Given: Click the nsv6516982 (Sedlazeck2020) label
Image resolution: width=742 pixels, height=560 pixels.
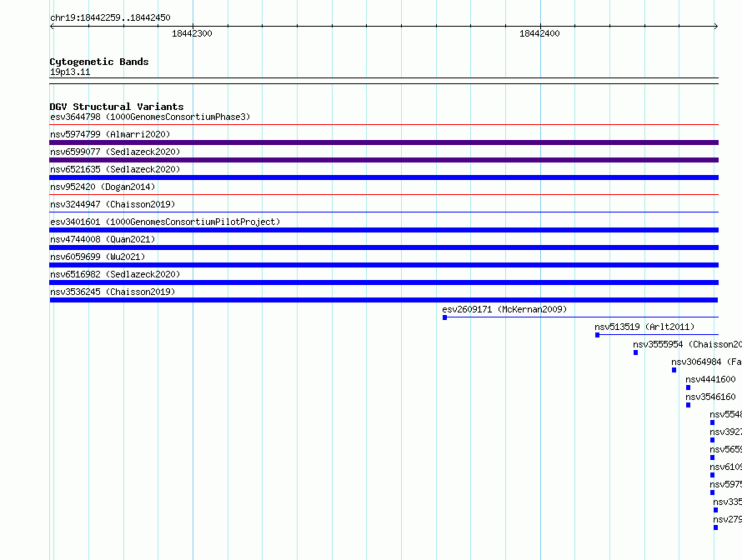Looking at the screenshot, I should point(115,274).
